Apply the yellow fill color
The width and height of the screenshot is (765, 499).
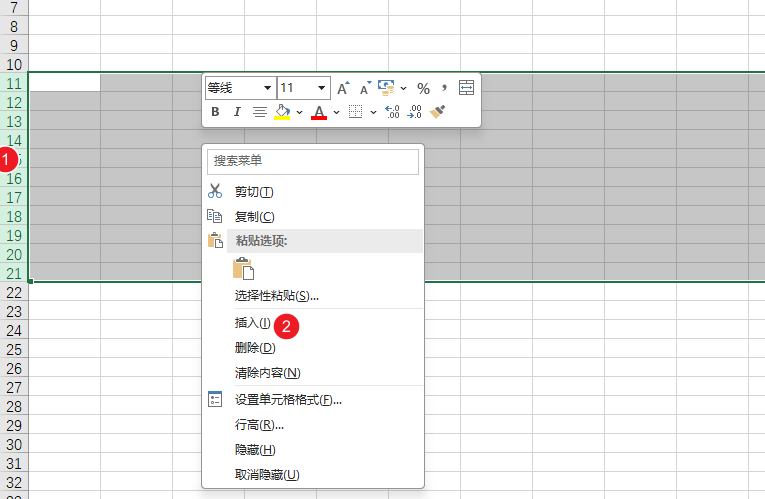coord(282,112)
